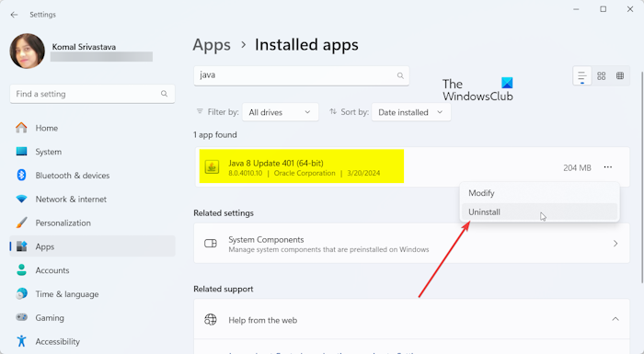Switch to table view layout
Image resolution: width=644 pixels, height=354 pixels.
(x=620, y=76)
